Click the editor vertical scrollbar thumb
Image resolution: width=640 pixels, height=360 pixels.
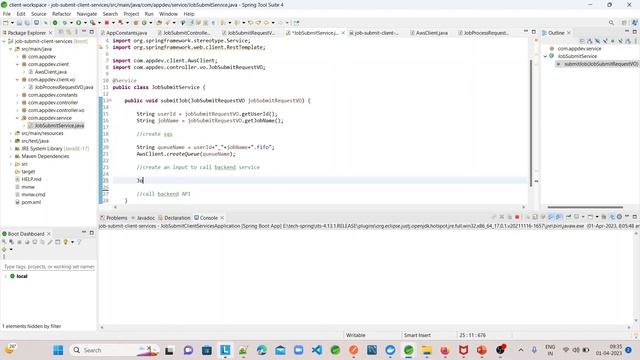coord(531,122)
